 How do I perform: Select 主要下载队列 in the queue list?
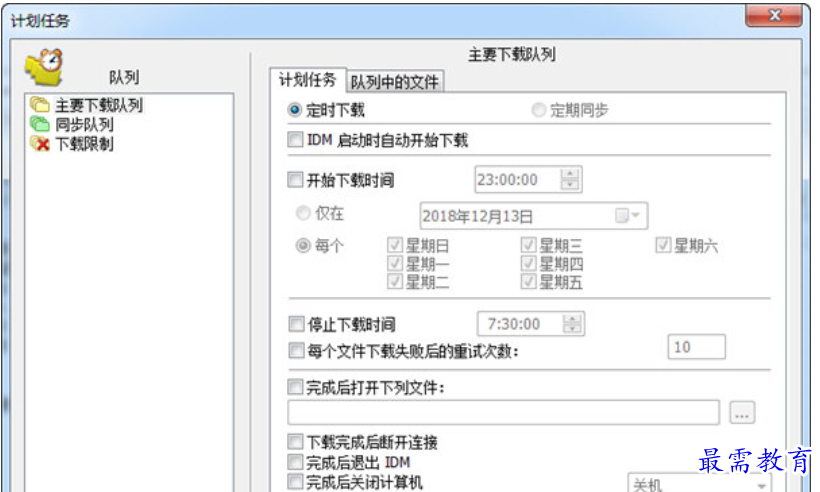(99, 105)
